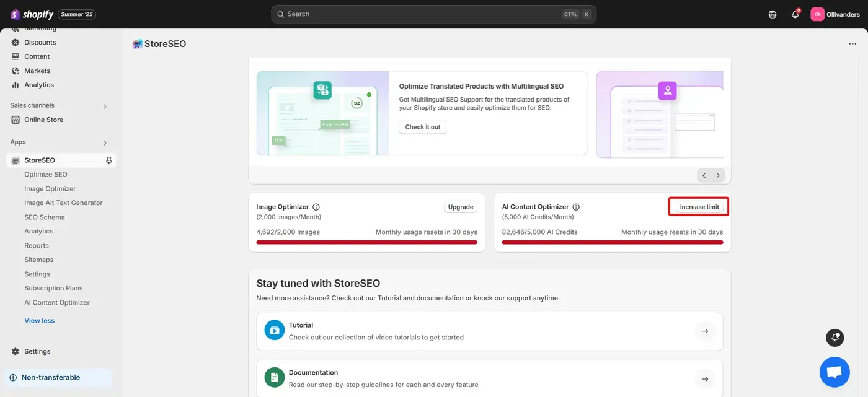Focus the Search field in top bar
This screenshot has width=868, height=397.
coord(434,14)
